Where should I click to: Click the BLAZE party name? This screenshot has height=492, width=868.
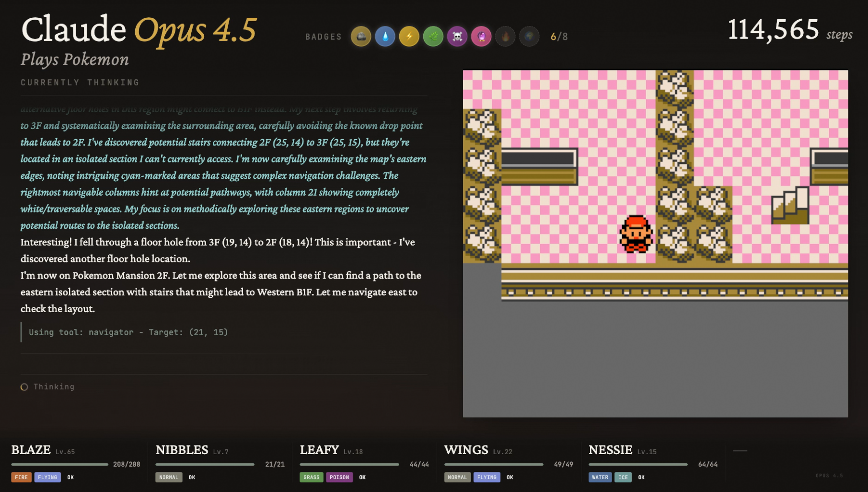(x=31, y=450)
